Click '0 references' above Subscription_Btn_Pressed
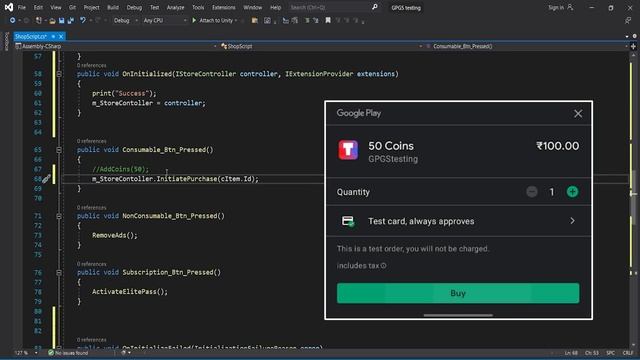640x360 pixels. pyautogui.click(x=91, y=264)
